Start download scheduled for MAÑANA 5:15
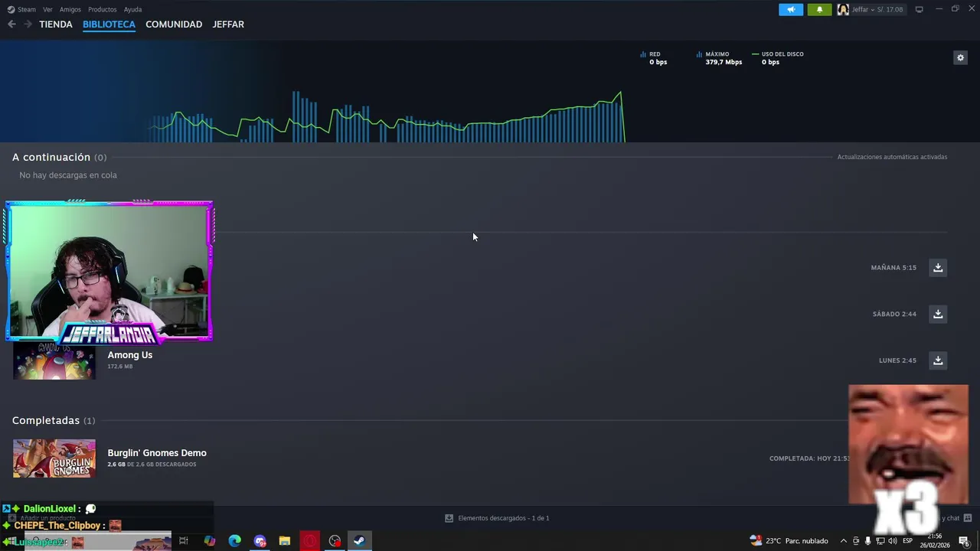 coord(938,268)
